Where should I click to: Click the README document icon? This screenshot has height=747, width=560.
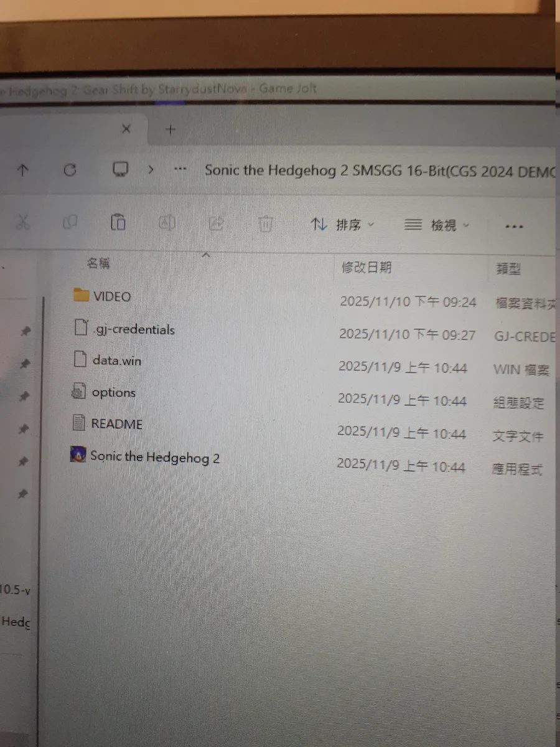point(78,423)
